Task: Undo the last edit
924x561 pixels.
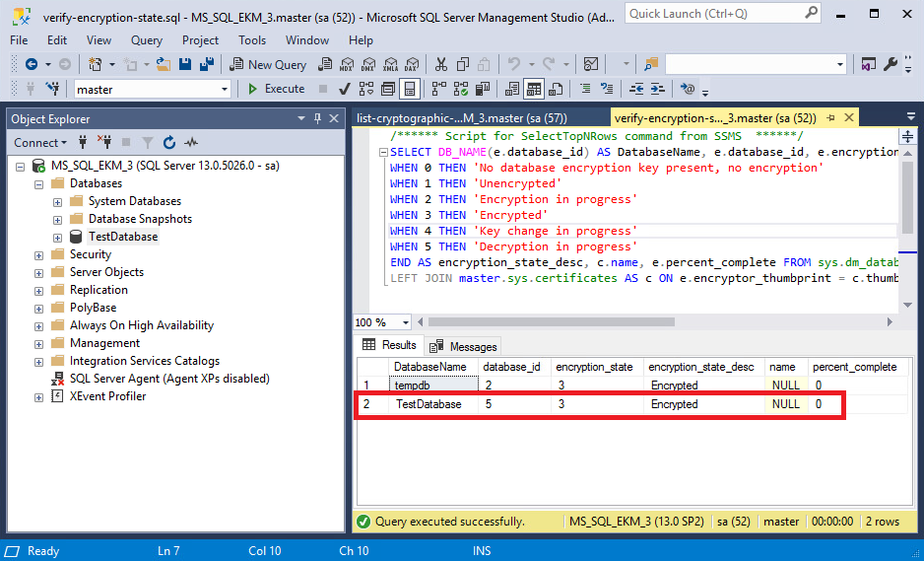Action: point(514,64)
